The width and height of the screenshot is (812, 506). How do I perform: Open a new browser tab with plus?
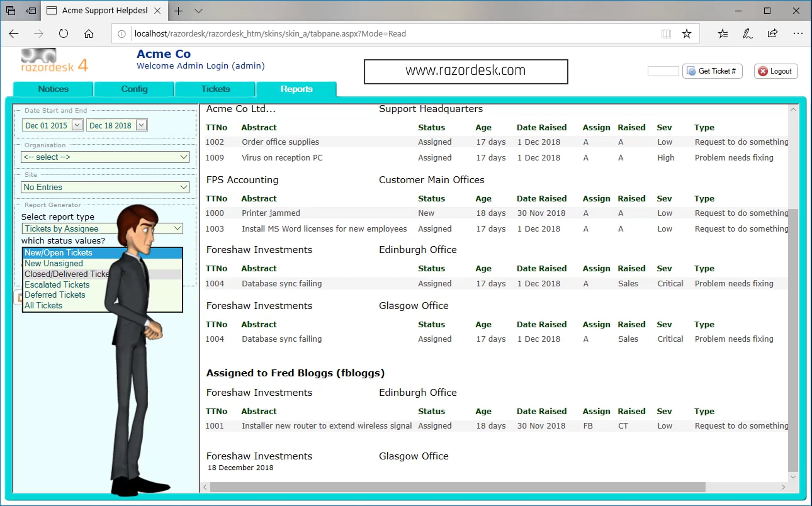[x=178, y=11]
